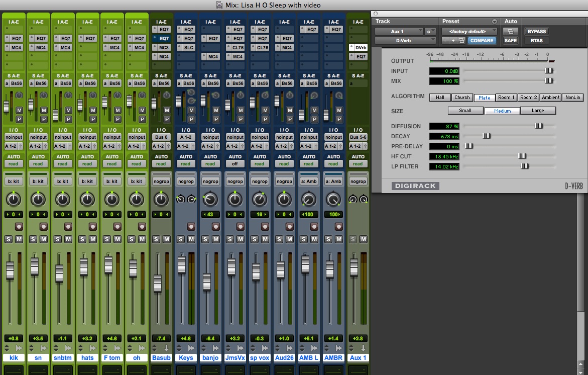Set reverb size to Small

pos(465,111)
